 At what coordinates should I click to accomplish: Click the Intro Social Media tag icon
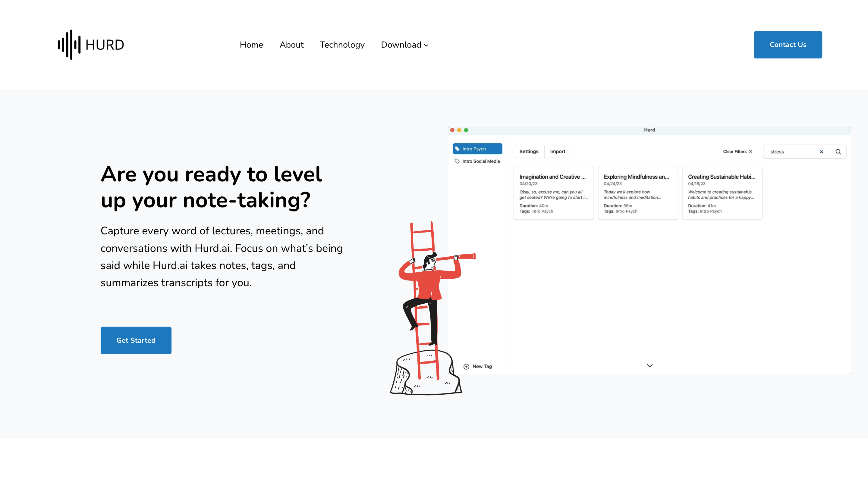[457, 161]
